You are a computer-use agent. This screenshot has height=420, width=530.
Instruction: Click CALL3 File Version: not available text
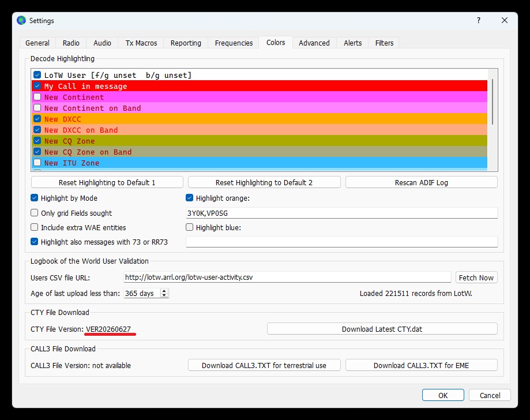pos(80,365)
